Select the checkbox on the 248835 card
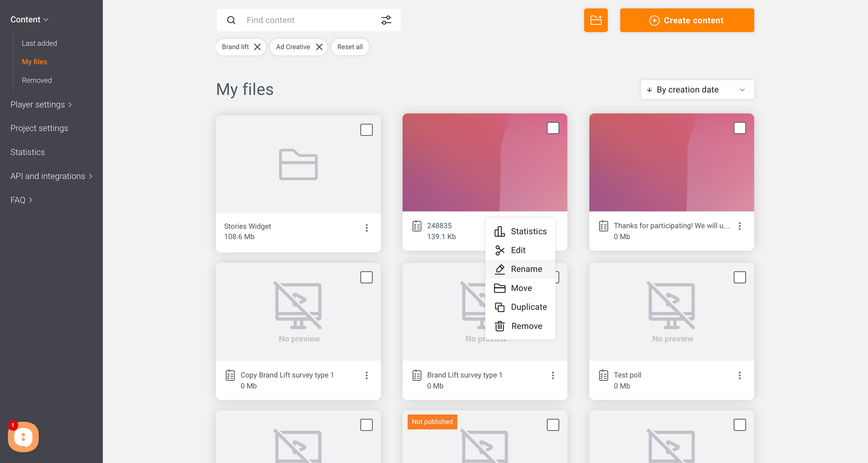868x463 pixels. click(553, 128)
